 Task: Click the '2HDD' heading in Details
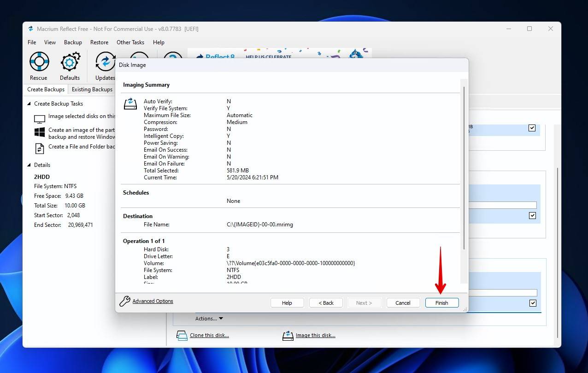tap(42, 177)
